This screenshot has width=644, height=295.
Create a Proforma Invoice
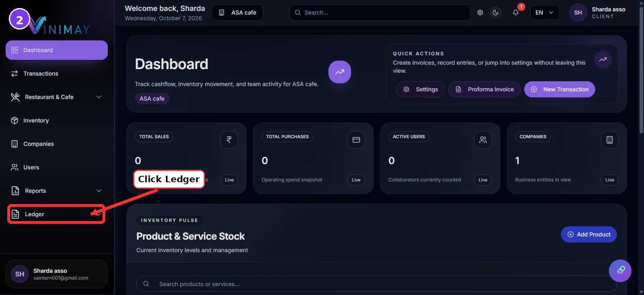point(485,89)
